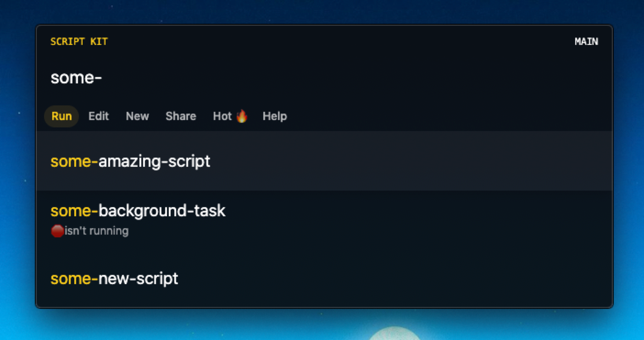644x340 pixels.
Task: Run the some-amazing-script entry
Action: pos(324,161)
